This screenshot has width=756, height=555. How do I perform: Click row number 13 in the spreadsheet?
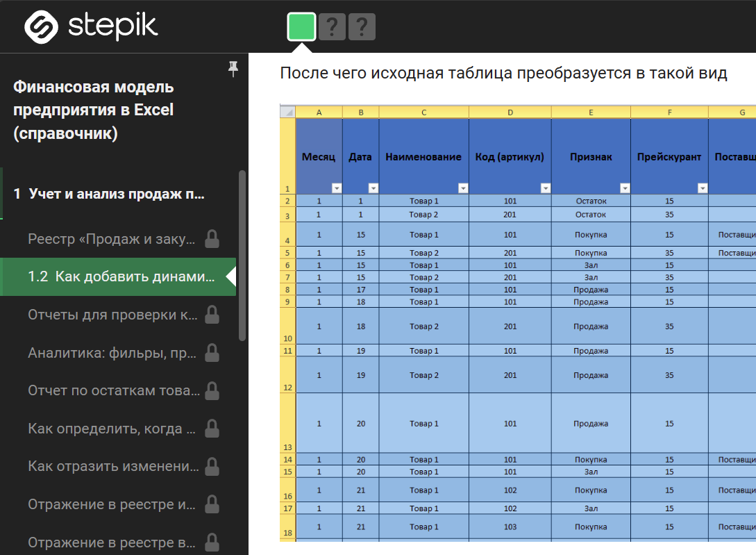click(x=288, y=423)
